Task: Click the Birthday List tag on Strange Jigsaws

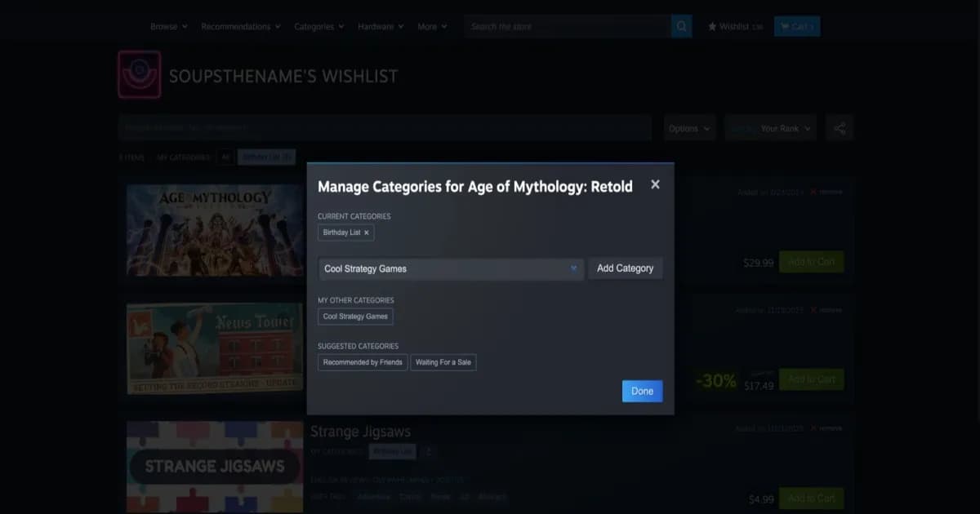Action: [x=392, y=451]
